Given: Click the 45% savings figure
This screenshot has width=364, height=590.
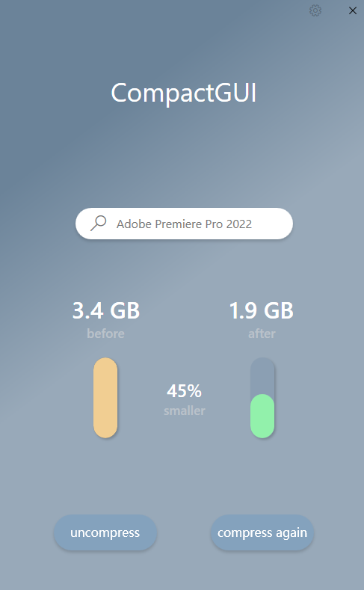Looking at the screenshot, I should click(x=185, y=391).
